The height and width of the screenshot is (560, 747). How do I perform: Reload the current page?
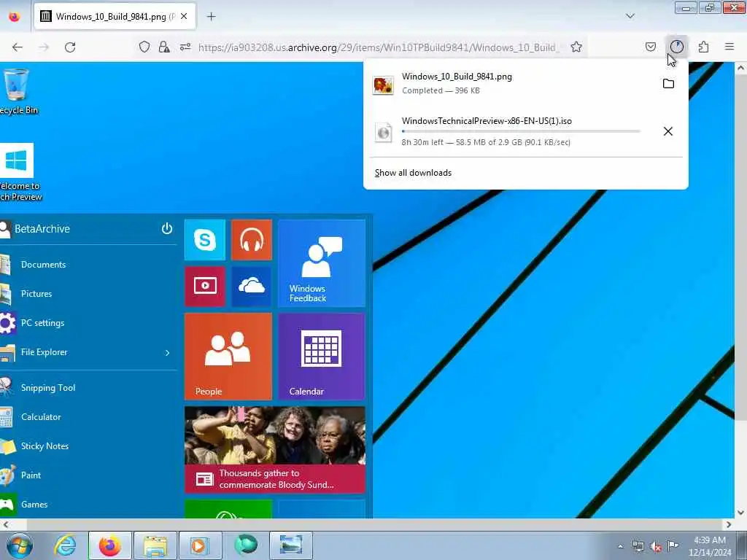tap(70, 47)
